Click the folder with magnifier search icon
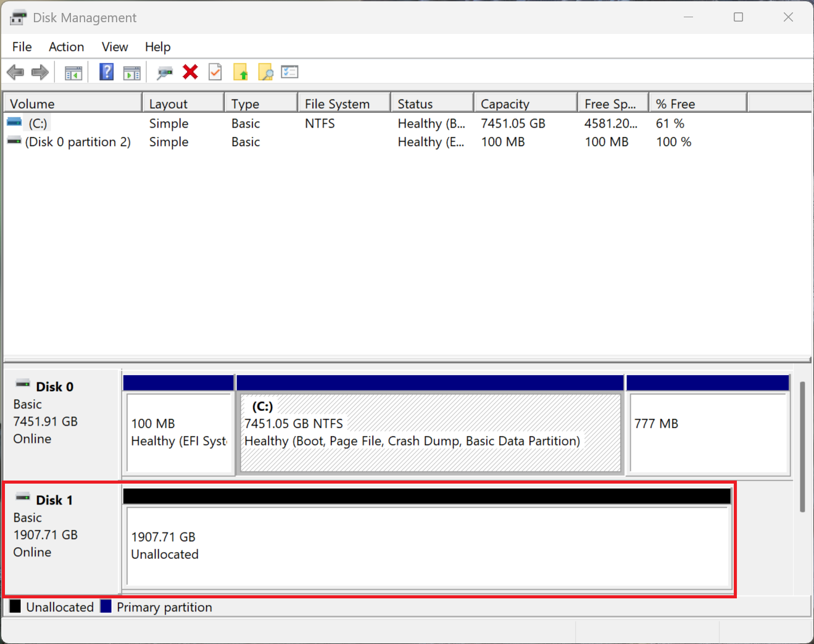The height and width of the screenshot is (644, 814). (265, 73)
